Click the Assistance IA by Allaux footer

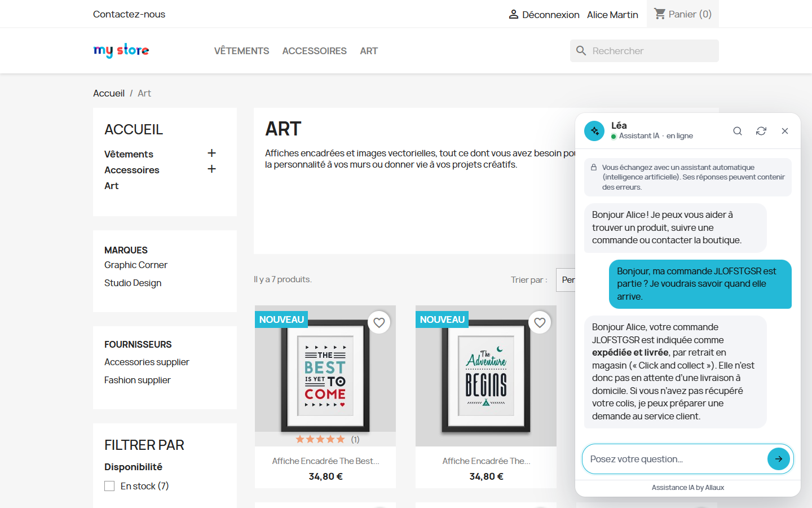coord(688,488)
